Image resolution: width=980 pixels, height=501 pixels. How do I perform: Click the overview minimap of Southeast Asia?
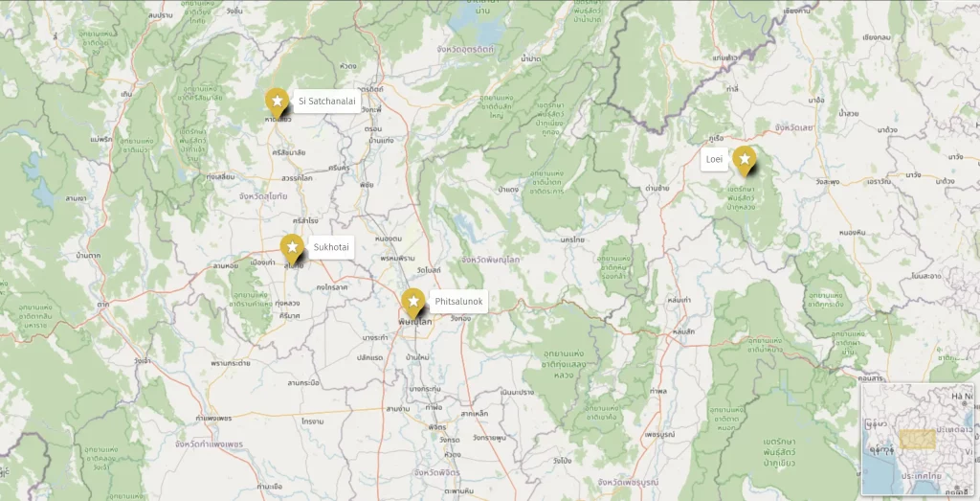918,440
